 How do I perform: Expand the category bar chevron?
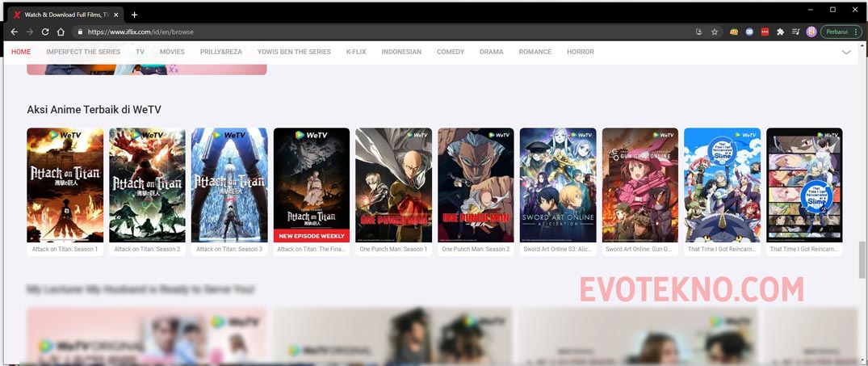click(846, 52)
